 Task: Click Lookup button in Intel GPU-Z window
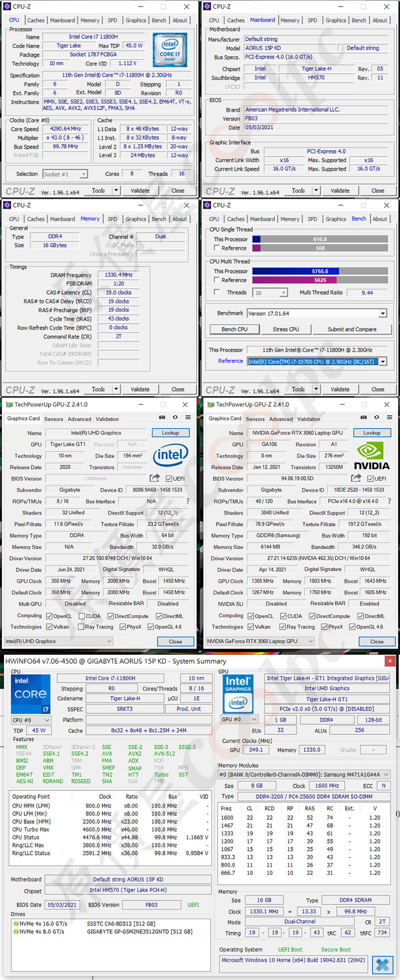coord(170,433)
